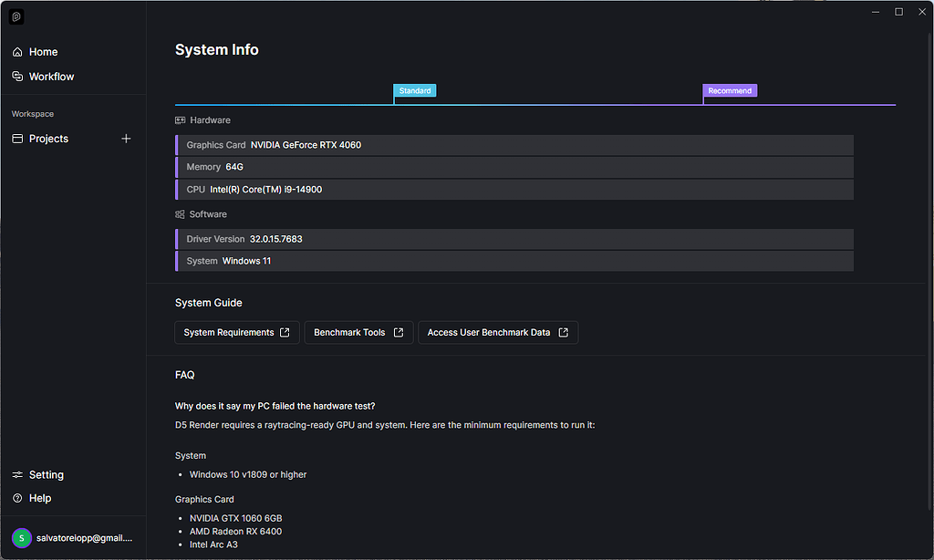934x560 pixels.
Task: Click the Standard performance marker
Action: (x=415, y=90)
